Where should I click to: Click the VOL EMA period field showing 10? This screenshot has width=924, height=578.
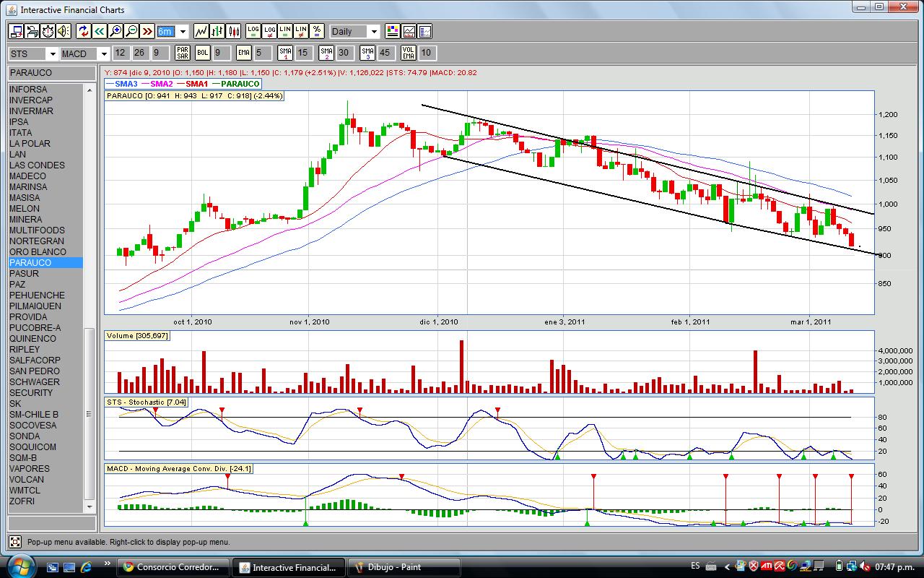pos(427,53)
